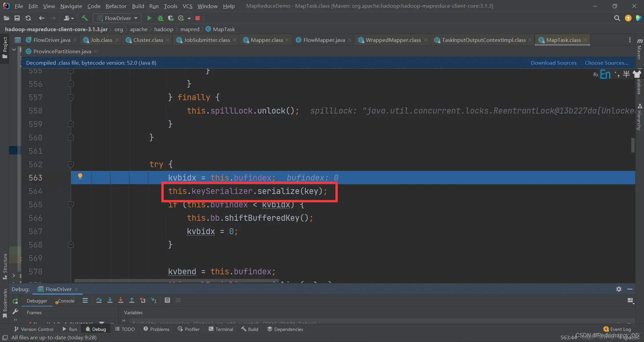Click the Force Step Into red arrow
This screenshot has height=342, width=644.
121,300
